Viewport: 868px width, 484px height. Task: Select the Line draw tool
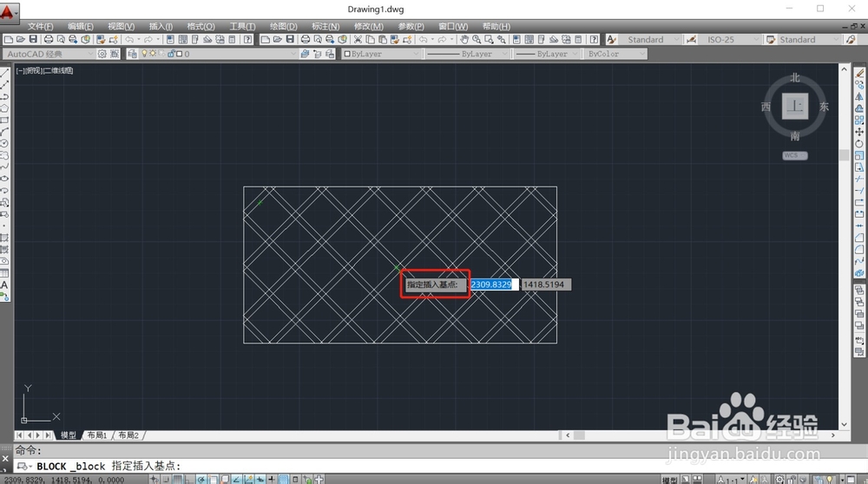4,73
